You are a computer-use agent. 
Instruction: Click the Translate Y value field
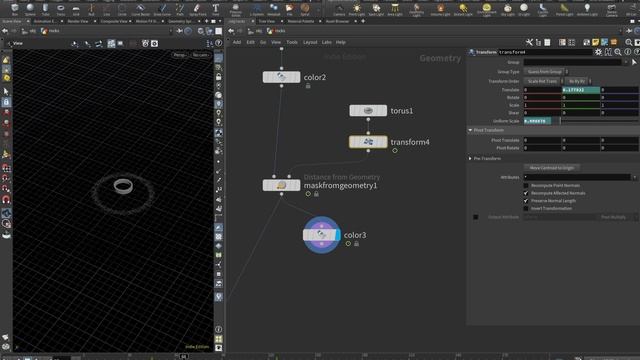581,90
